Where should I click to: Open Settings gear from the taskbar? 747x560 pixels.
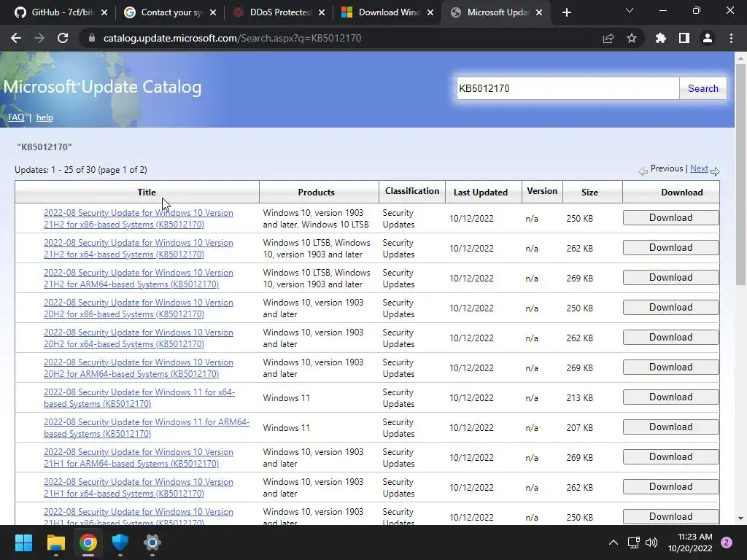point(152,542)
